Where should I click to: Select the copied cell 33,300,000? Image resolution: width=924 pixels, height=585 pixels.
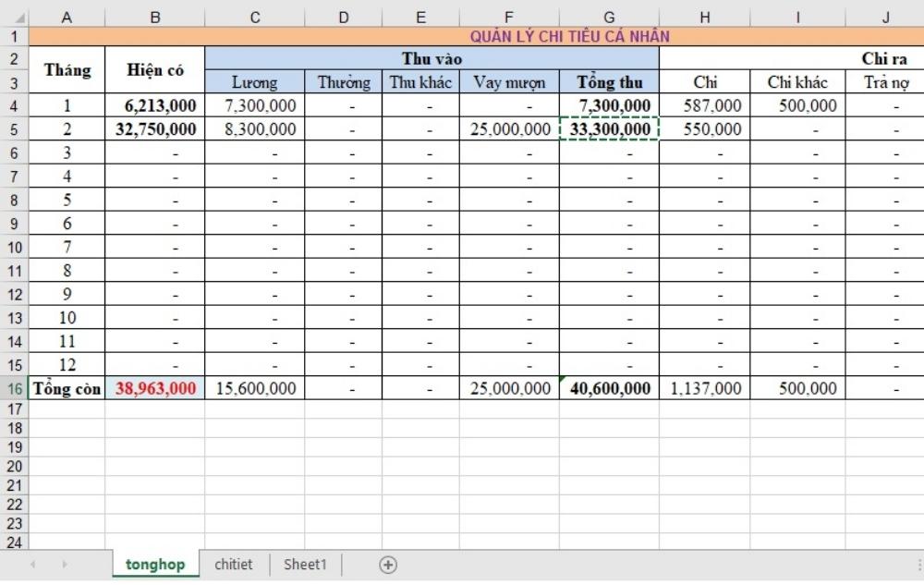point(609,129)
